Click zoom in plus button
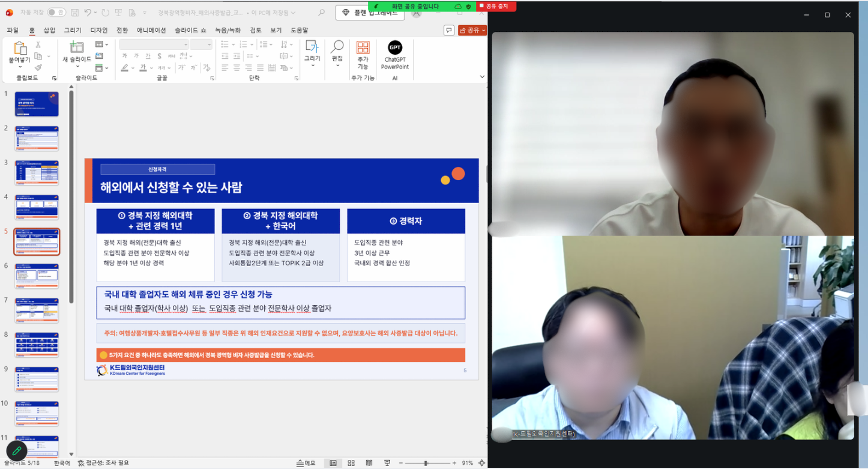 [454, 463]
